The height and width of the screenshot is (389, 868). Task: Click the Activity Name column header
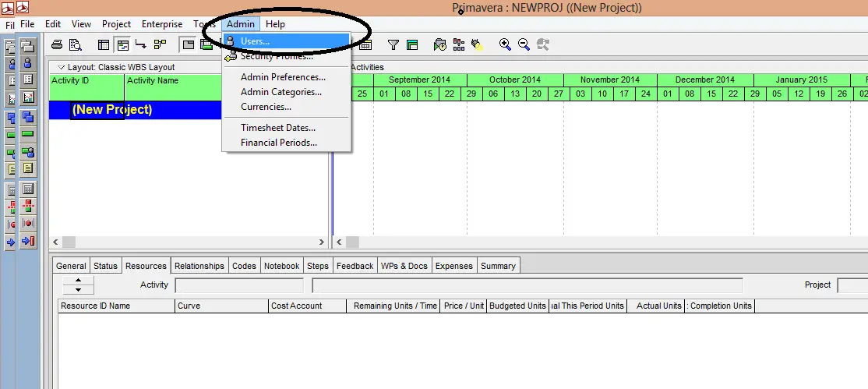click(173, 87)
